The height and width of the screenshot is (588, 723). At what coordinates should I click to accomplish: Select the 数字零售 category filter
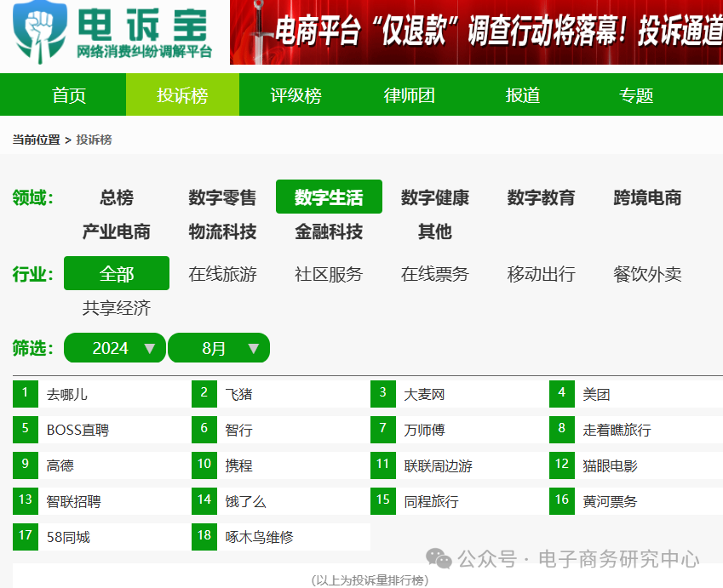coord(221,197)
